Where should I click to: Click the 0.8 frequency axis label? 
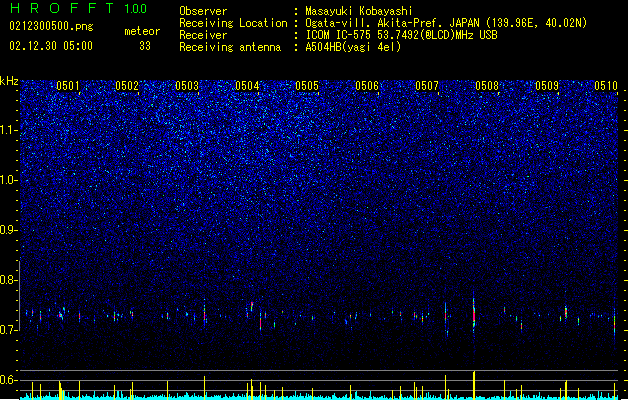point(9,280)
